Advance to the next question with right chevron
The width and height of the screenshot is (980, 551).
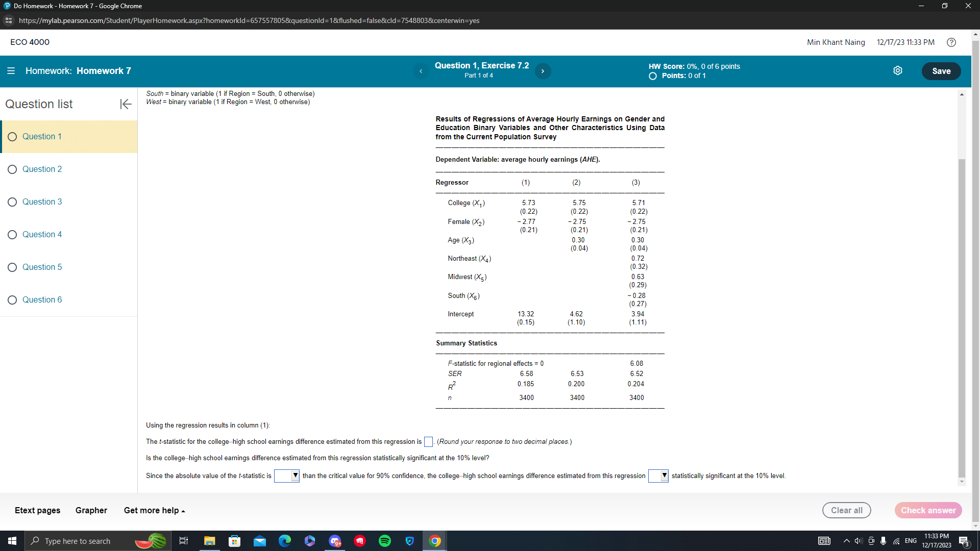[543, 71]
